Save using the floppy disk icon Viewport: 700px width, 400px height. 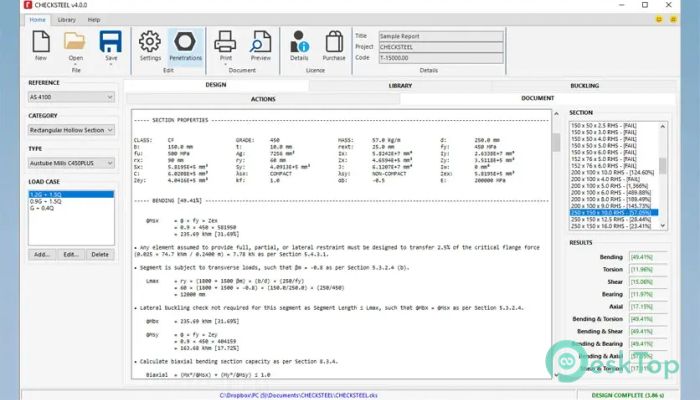111,42
